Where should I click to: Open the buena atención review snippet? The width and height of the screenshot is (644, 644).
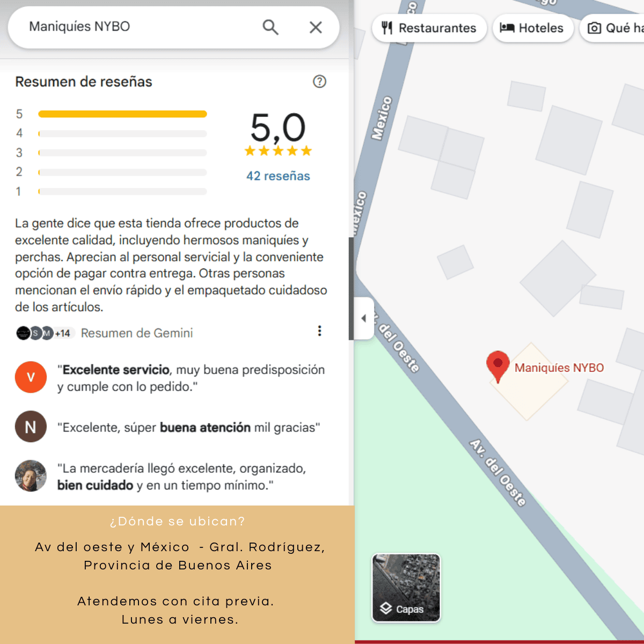tap(189, 427)
